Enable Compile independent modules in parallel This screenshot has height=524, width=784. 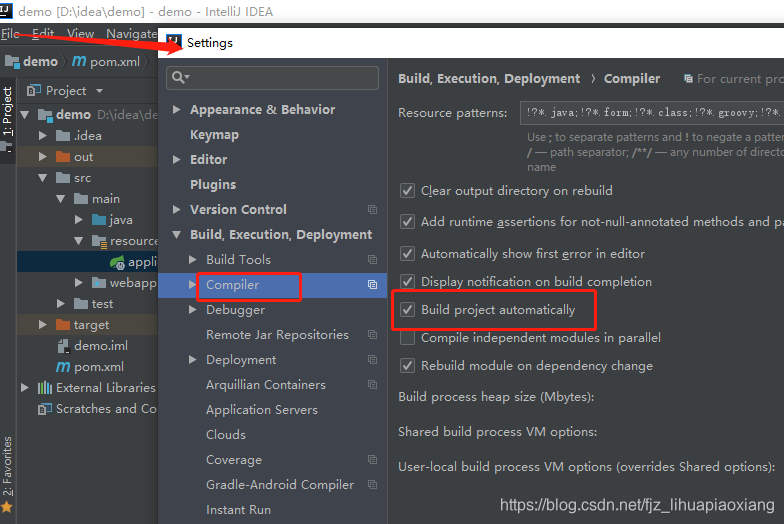(x=407, y=338)
